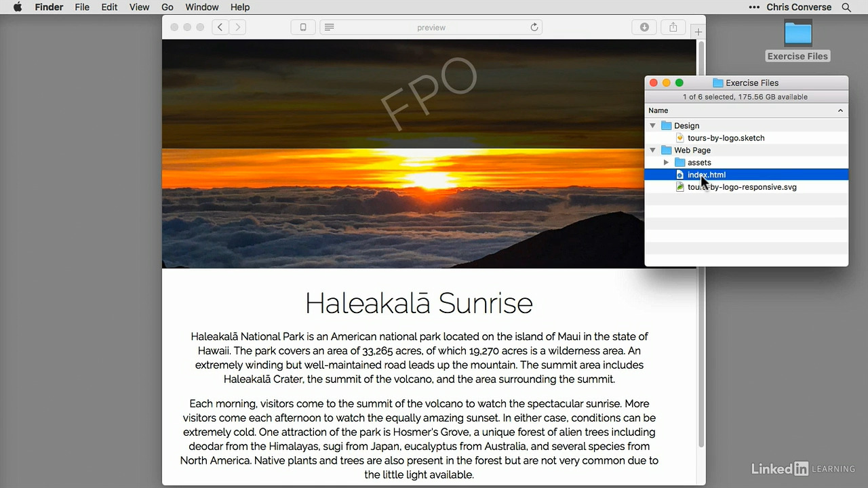Select the tours-by-logo.sketch file

click(726, 138)
